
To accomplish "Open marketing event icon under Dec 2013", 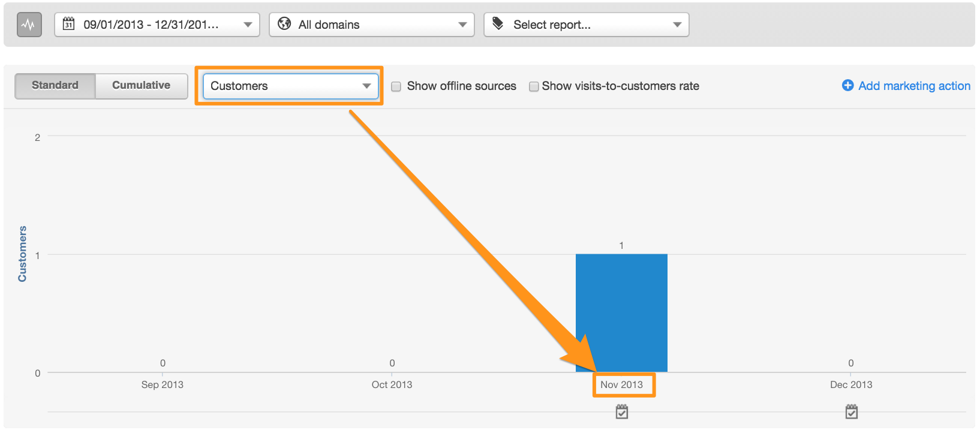I will click(851, 412).
